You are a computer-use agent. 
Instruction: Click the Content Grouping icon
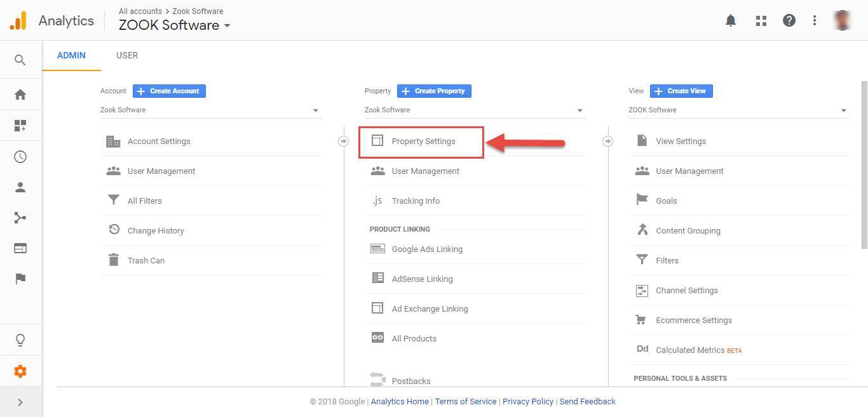642,230
